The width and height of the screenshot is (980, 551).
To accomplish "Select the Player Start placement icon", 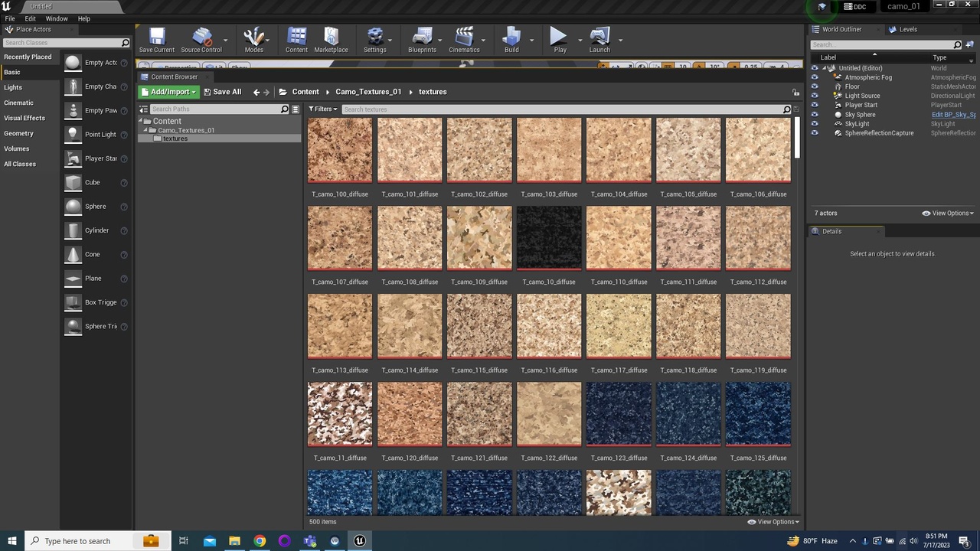I will click(73, 158).
